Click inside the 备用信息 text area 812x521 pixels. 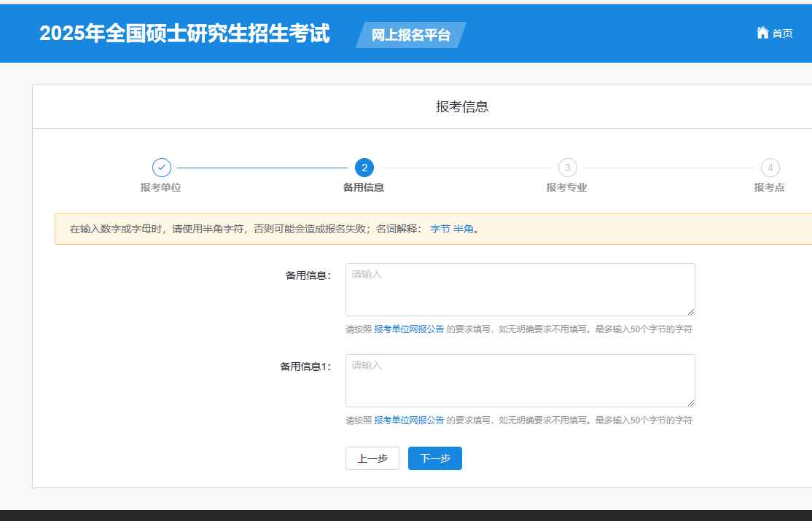tap(520, 289)
